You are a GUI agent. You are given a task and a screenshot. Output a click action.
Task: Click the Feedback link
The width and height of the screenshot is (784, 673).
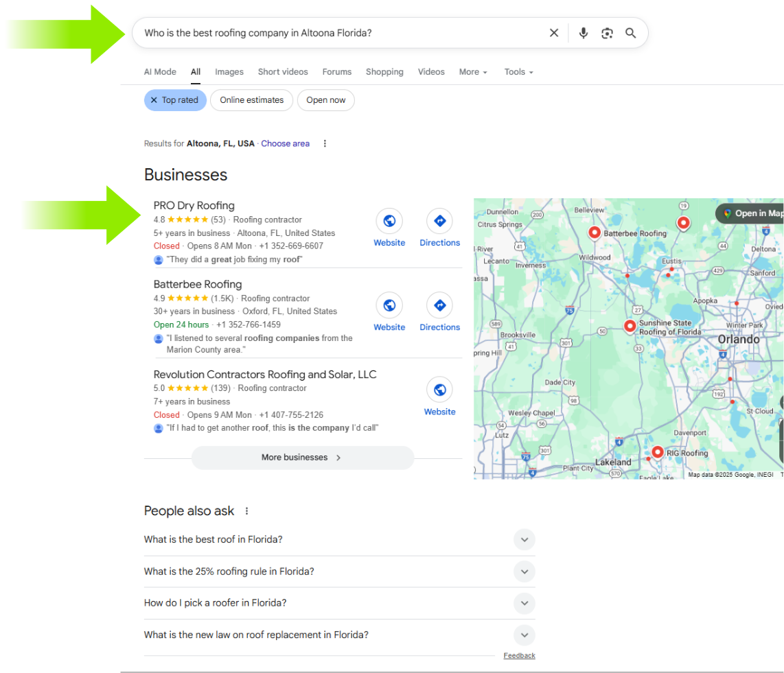(x=519, y=656)
